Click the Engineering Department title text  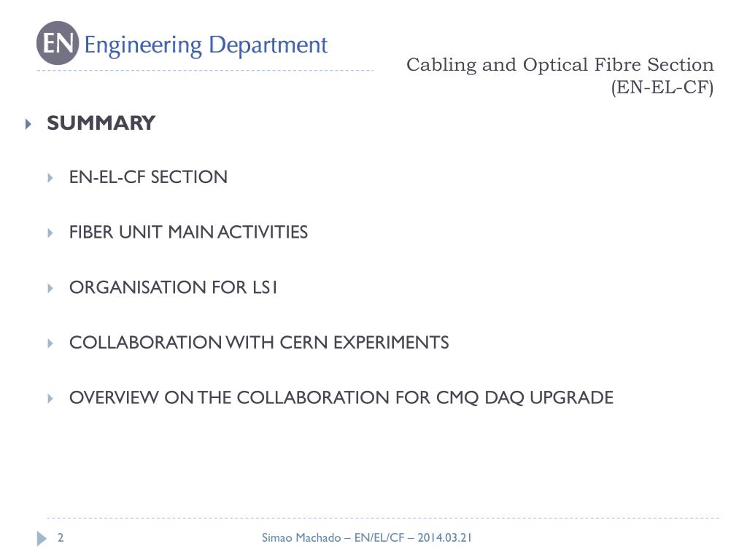[206, 46]
